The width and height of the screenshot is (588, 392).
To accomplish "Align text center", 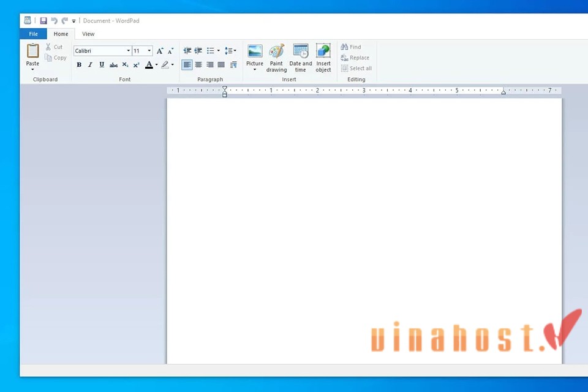I will point(198,65).
